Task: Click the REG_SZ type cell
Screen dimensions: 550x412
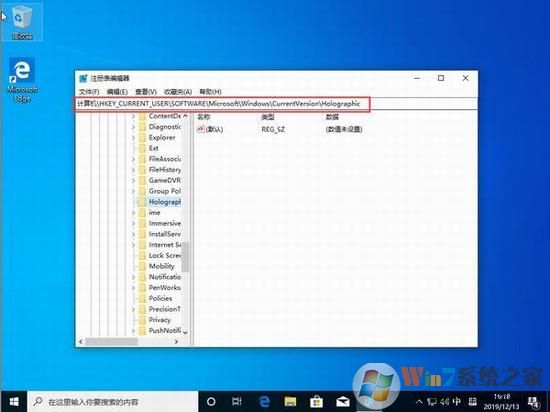Action: (x=273, y=130)
